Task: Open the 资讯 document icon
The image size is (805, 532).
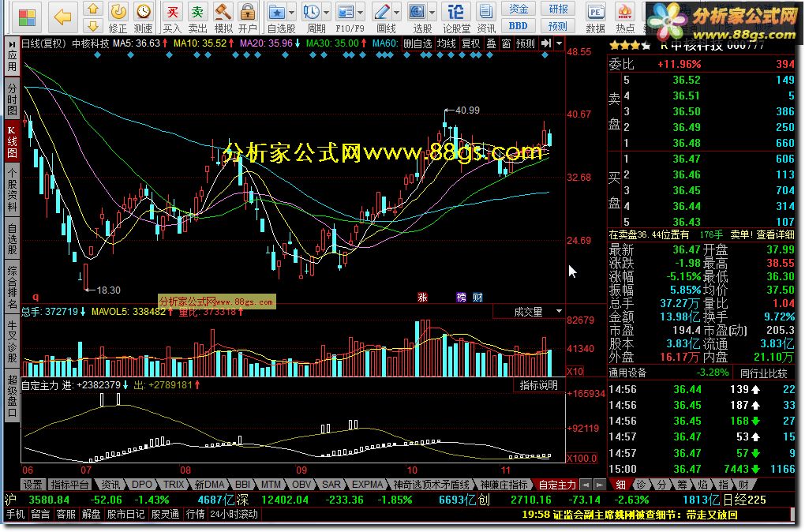Action: point(485,11)
